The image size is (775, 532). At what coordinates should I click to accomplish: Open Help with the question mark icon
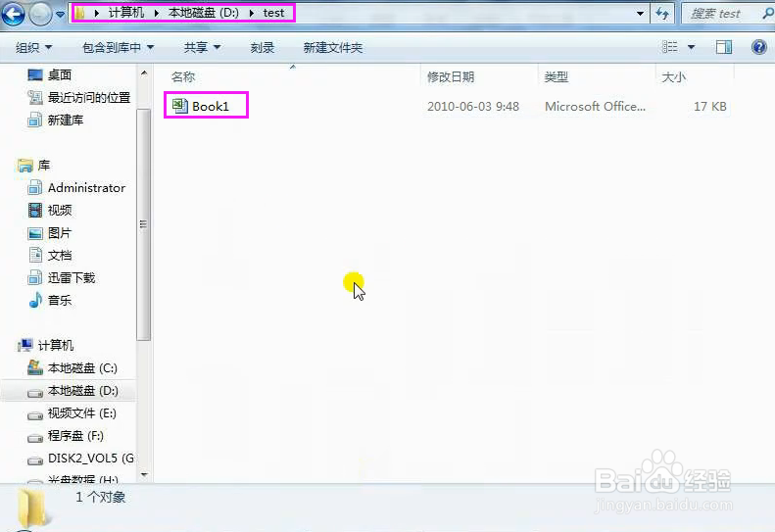[759, 47]
